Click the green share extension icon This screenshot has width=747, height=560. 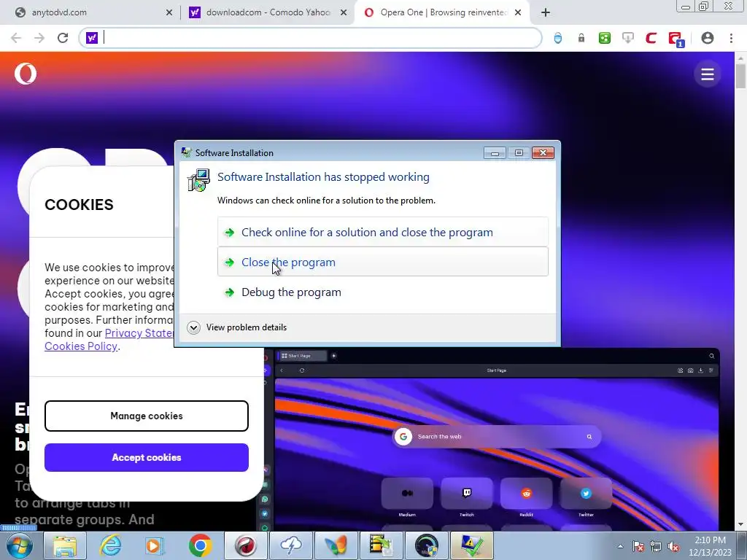(605, 38)
